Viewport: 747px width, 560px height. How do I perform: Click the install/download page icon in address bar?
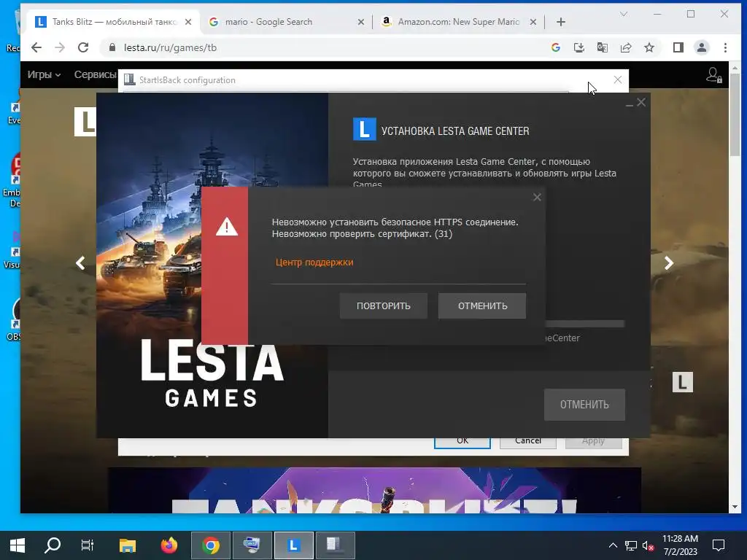pyautogui.click(x=578, y=47)
